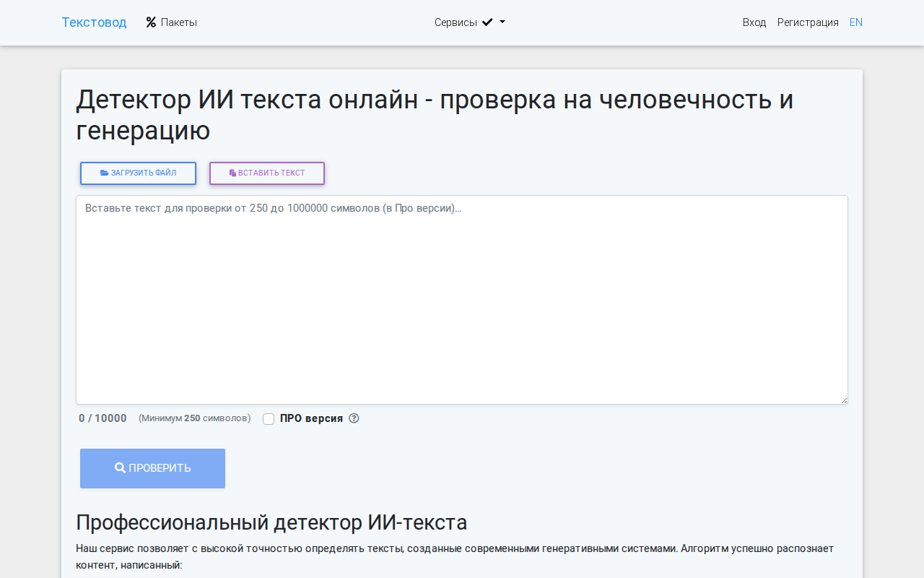Screen dimensions: 924x578
Task: Click the Минимум 250 символов note
Action: [x=195, y=418]
